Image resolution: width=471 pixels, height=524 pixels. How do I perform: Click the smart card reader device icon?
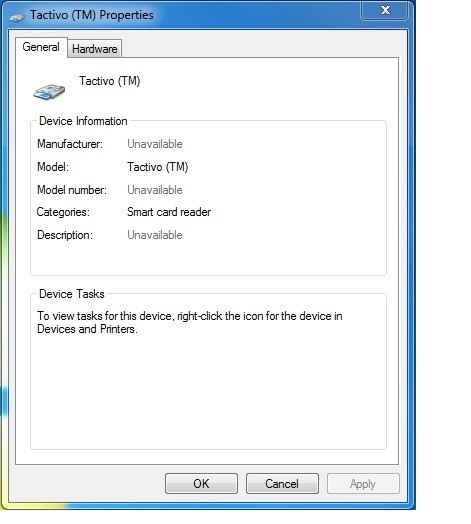(49, 92)
